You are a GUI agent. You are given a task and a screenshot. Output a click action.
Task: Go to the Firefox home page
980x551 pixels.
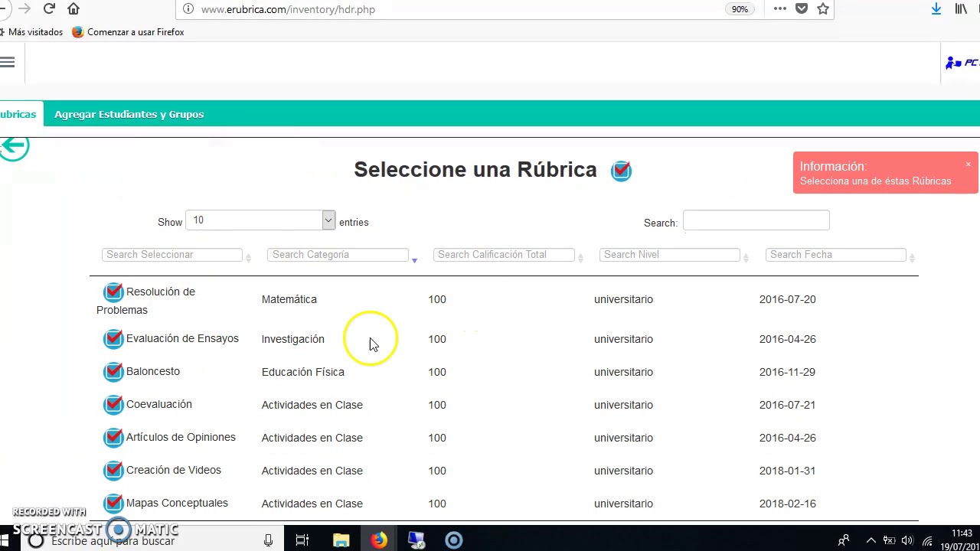[x=73, y=8]
